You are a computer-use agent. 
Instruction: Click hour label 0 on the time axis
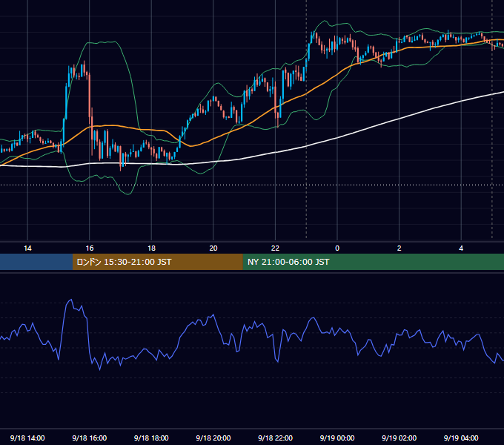[x=337, y=248]
